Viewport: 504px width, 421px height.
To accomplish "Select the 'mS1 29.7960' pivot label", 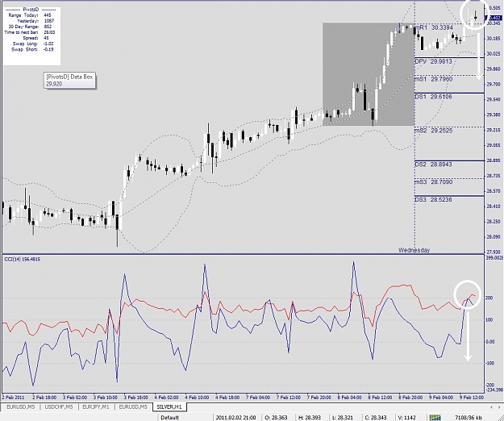I will pos(434,79).
